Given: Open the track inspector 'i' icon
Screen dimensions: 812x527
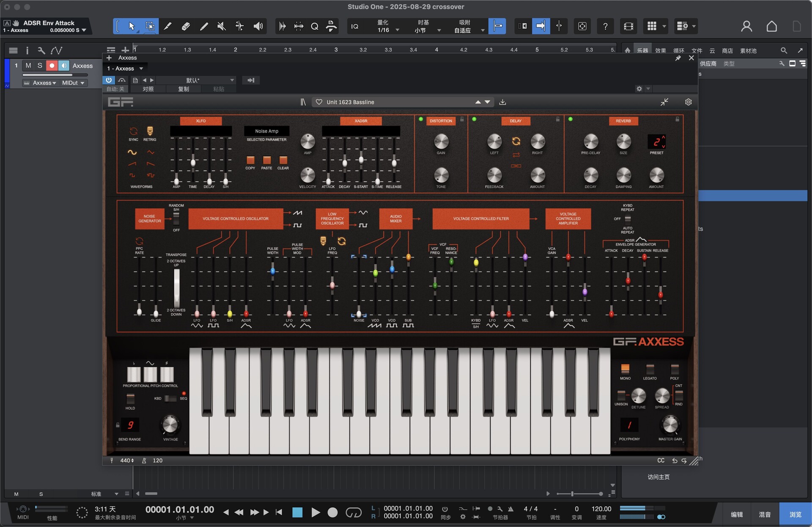Looking at the screenshot, I should (x=27, y=50).
